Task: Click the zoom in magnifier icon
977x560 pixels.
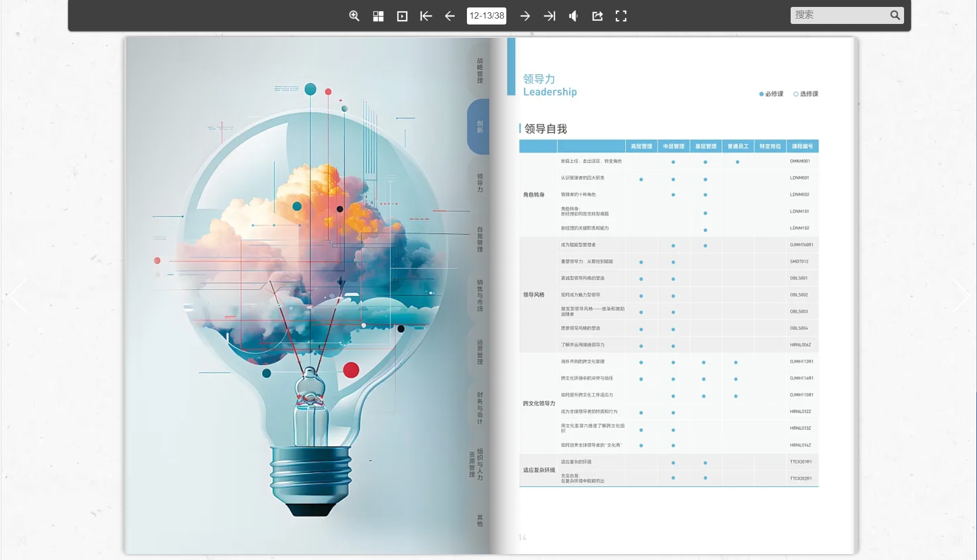Action: coord(354,16)
